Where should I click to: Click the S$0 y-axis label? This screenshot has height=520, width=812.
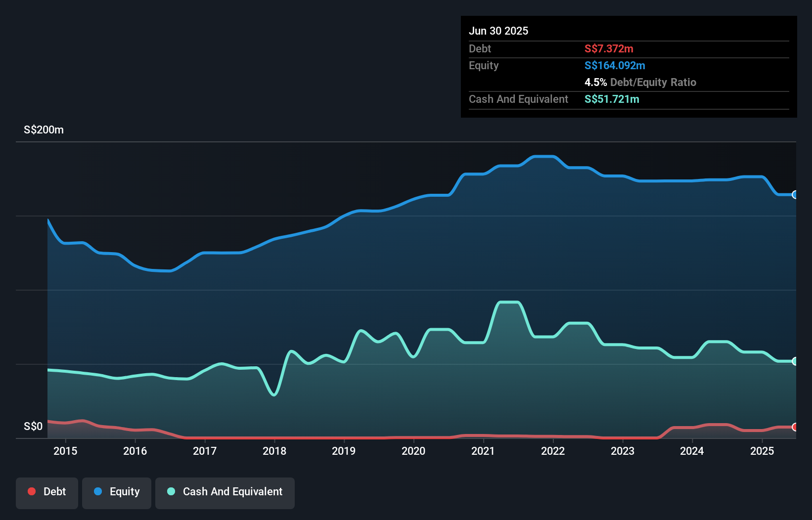point(33,427)
